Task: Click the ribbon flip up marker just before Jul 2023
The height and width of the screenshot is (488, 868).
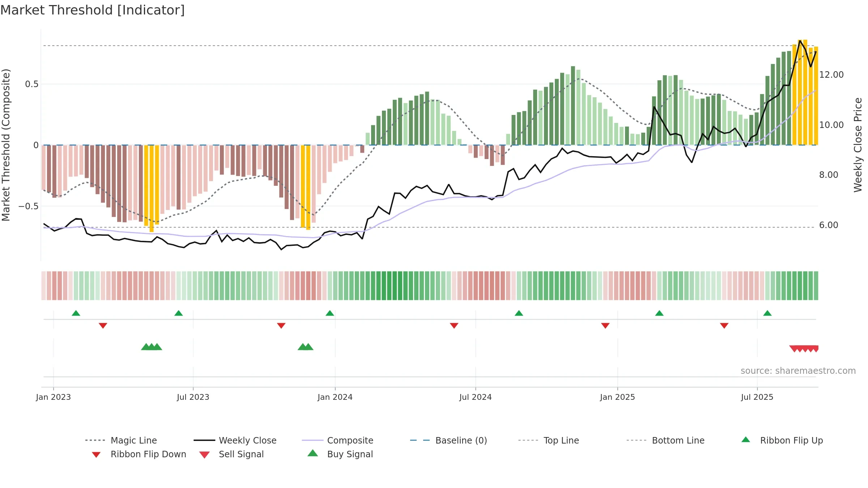Action: 179,313
